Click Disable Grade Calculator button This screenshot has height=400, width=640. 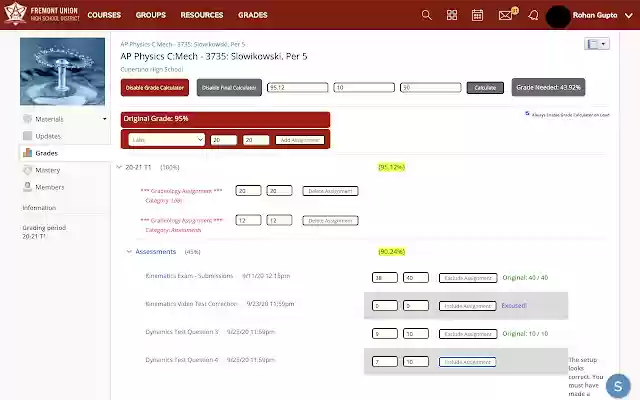pos(155,88)
